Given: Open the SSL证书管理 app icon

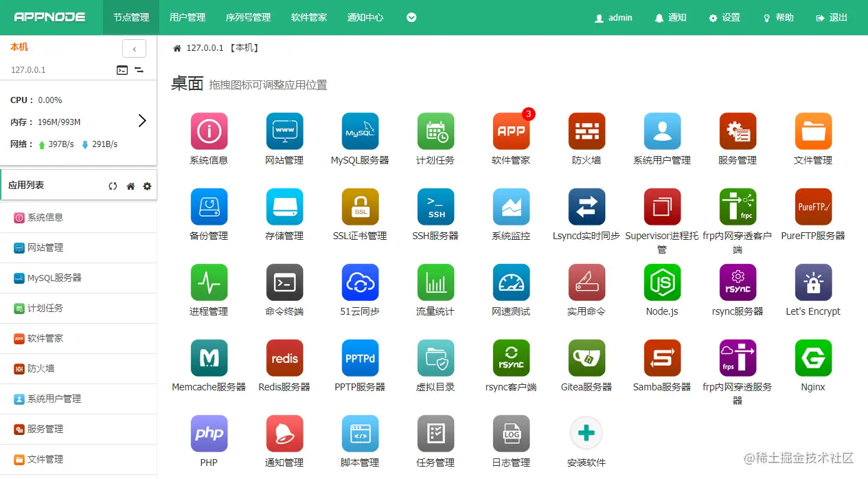Looking at the screenshot, I should click(x=360, y=207).
